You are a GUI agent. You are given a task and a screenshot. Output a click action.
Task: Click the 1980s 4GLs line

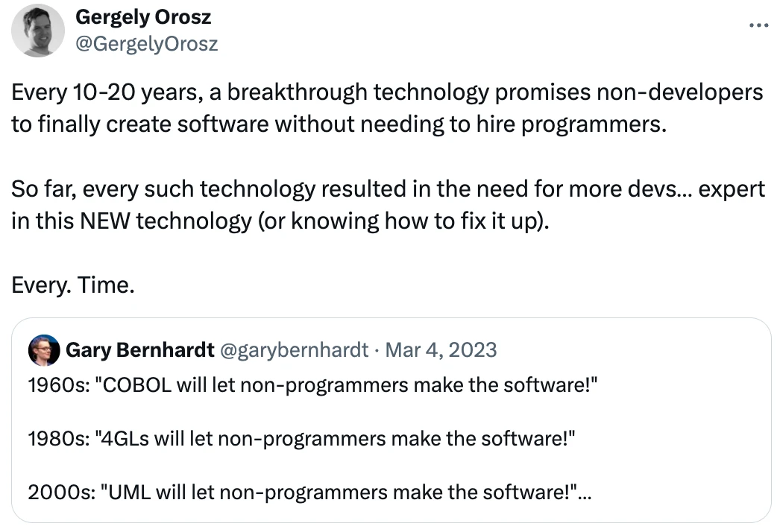point(301,439)
